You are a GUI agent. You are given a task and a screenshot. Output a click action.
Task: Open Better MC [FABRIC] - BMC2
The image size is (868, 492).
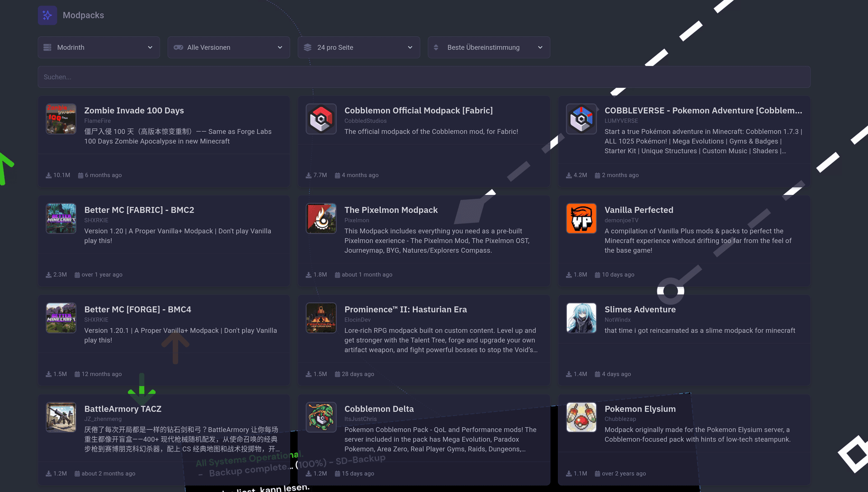tap(139, 210)
